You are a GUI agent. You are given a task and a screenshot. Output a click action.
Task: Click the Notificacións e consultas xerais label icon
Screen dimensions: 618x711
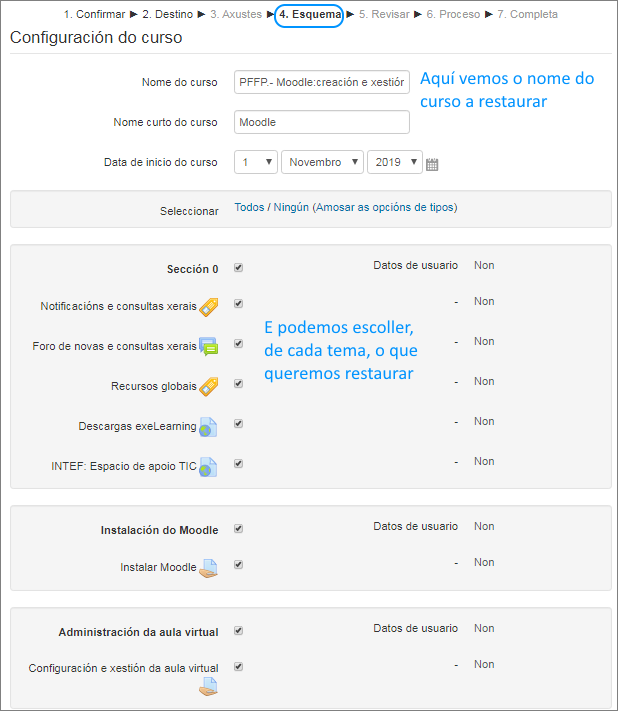point(209,307)
